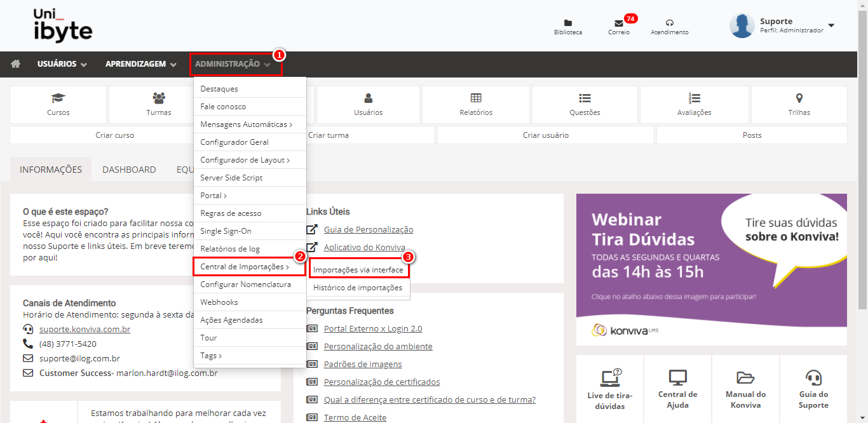Click envelope icon next to suporte@ilog.com.br
Screen dimensions: 868x423
[x=28, y=358]
